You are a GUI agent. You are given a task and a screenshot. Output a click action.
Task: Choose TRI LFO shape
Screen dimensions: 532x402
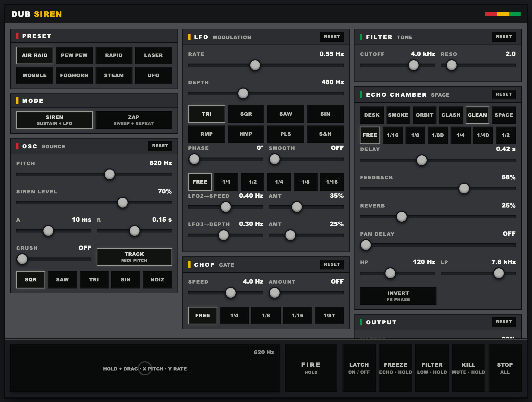[x=207, y=114]
